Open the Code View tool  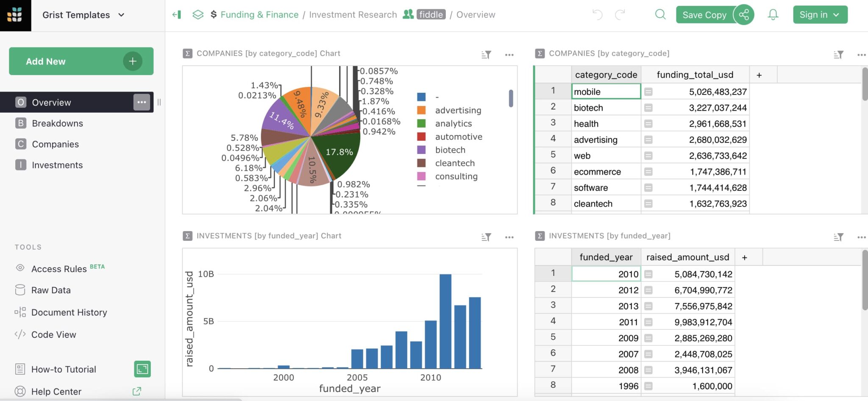click(x=53, y=334)
